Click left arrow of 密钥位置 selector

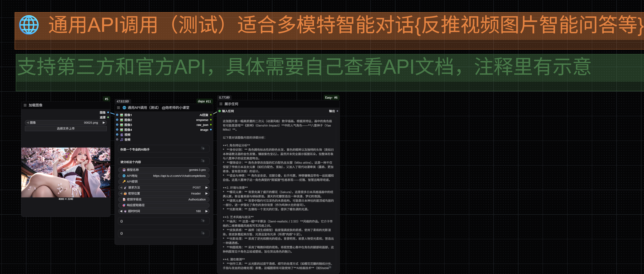pos(121,193)
